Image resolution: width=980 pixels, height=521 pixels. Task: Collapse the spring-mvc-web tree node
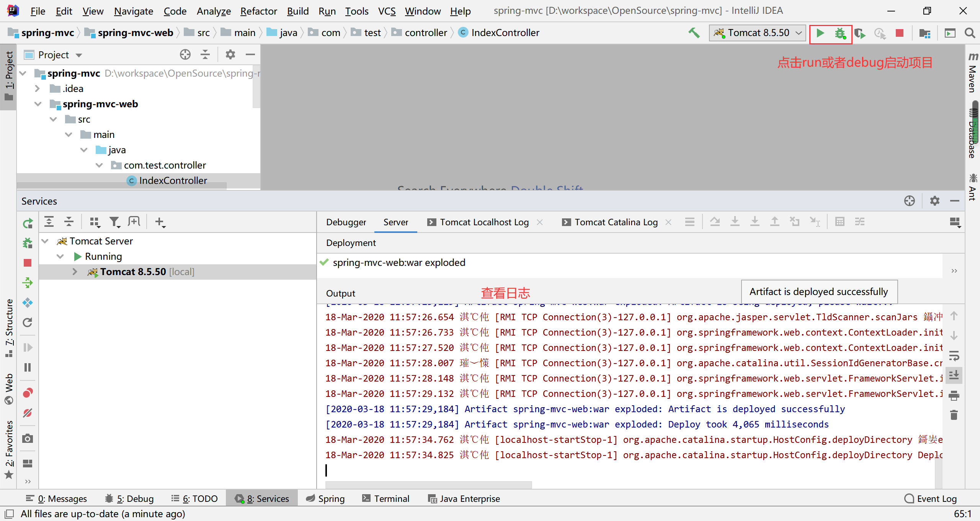[38, 104]
